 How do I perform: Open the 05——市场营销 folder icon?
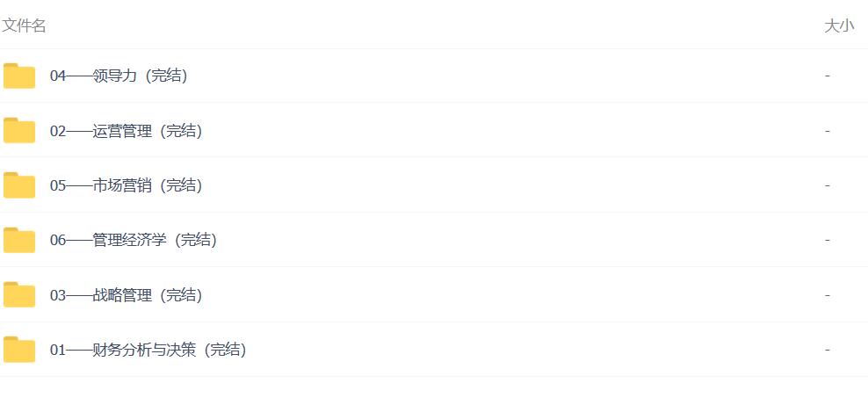pos(19,185)
